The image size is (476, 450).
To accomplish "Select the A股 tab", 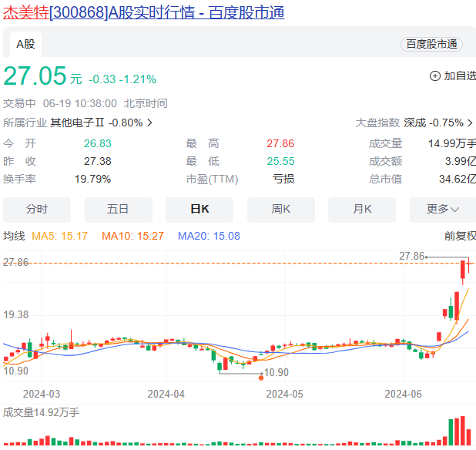I will pos(26,45).
